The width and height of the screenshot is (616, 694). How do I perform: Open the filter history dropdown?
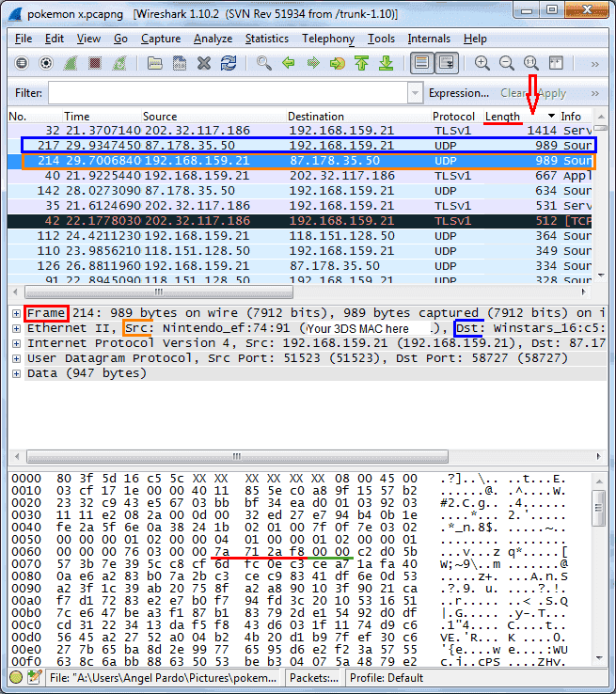point(415,93)
